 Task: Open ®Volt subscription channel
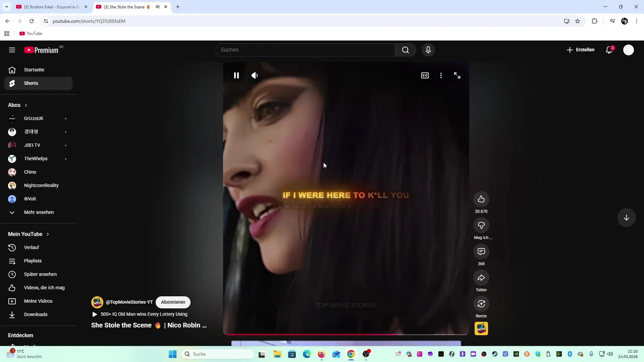38,199
